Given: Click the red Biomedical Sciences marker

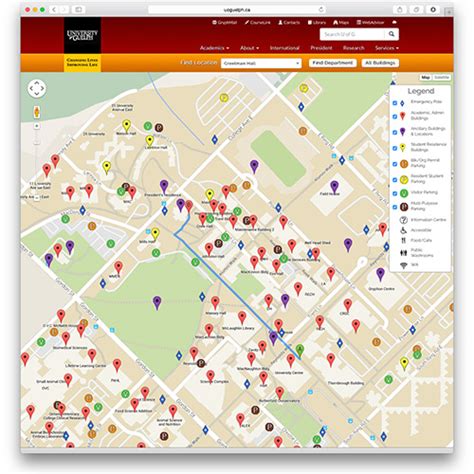Looking at the screenshot, I should click(x=66, y=338).
